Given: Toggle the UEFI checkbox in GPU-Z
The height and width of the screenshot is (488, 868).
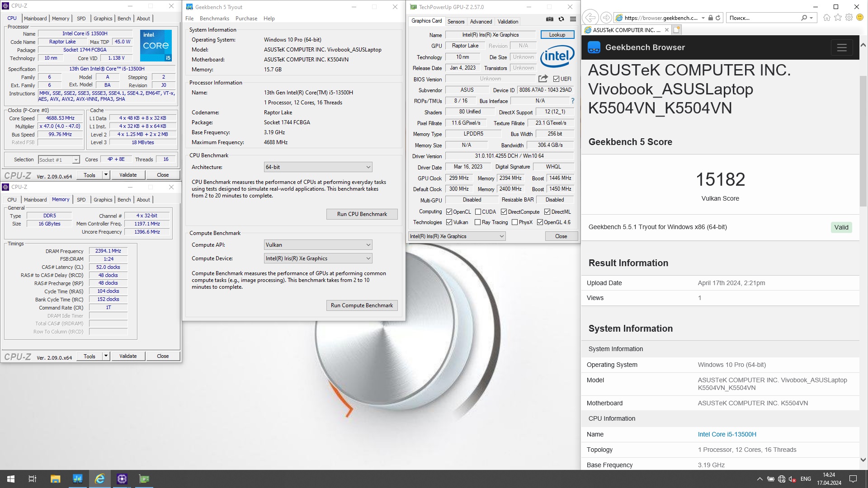Looking at the screenshot, I should [556, 79].
